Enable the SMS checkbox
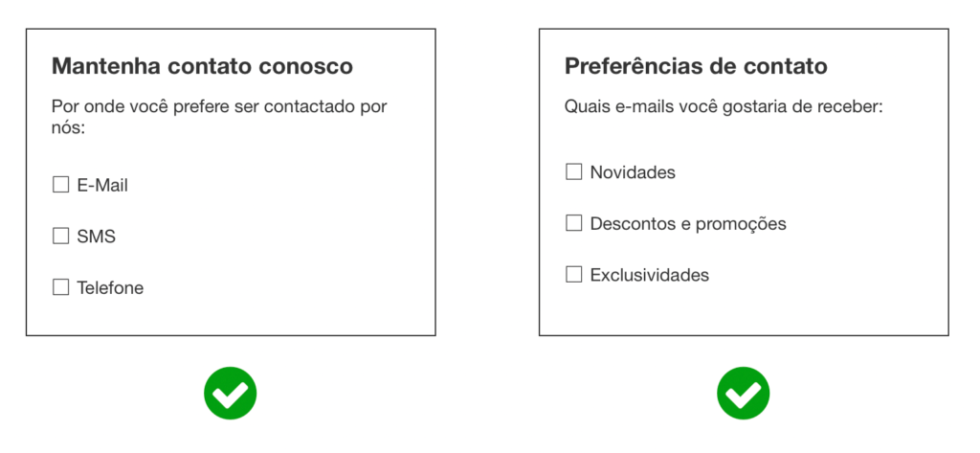 [x=61, y=236]
